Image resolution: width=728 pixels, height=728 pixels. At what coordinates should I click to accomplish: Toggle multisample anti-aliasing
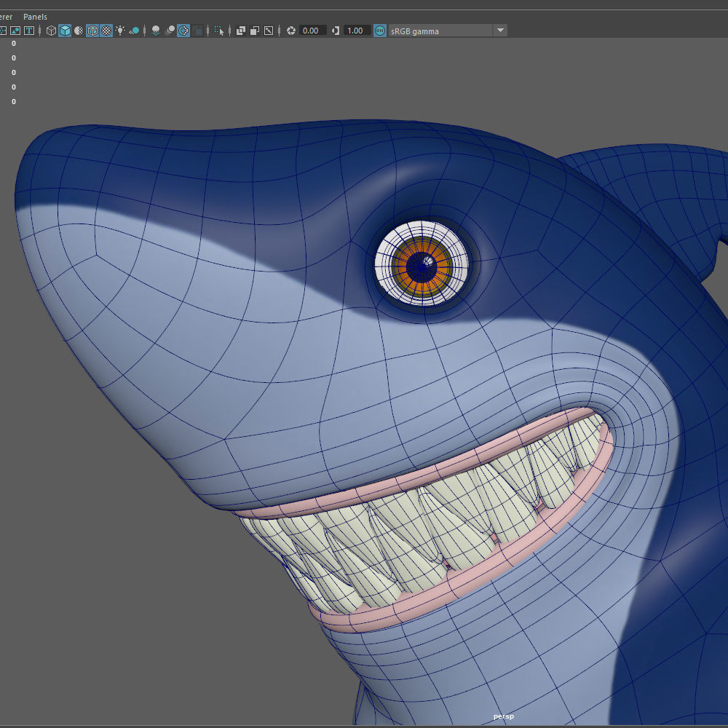point(183,31)
